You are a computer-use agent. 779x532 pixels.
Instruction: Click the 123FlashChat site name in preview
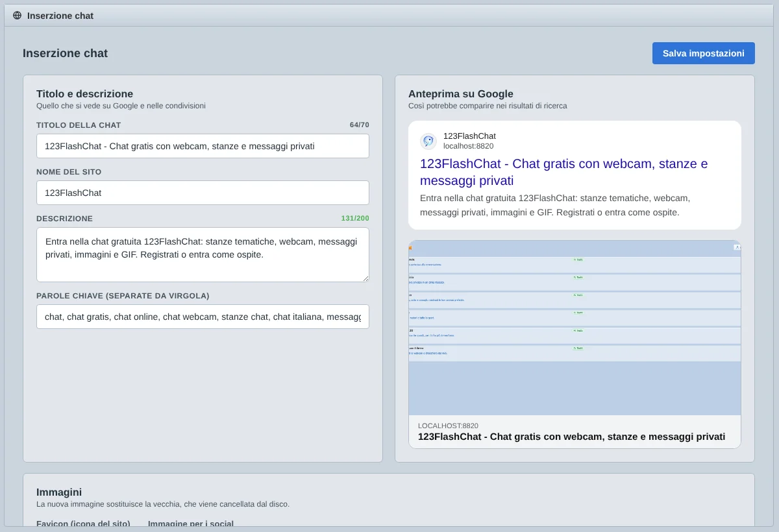point(469,136)
